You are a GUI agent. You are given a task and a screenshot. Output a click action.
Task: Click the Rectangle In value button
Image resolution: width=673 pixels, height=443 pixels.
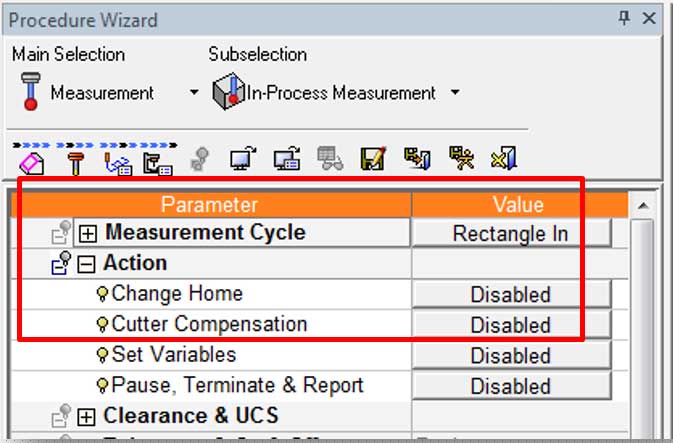510,233
